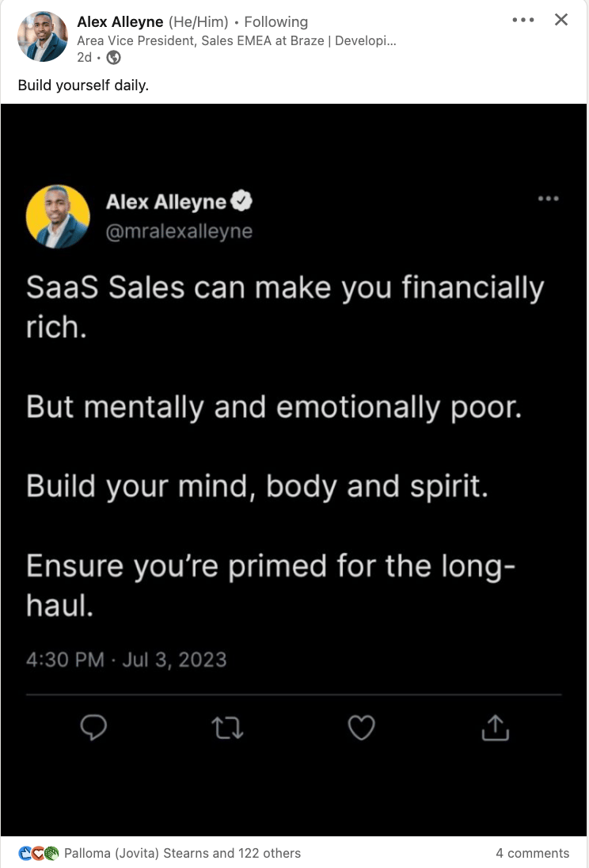Click the Alex Alleyne name in post header
The height and width of the screenshot is (868, 589).
coord(120,21)
